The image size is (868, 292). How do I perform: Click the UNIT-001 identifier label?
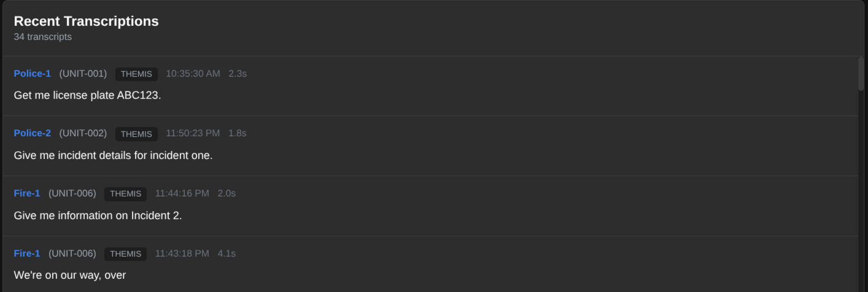click(x=83, y=74)
